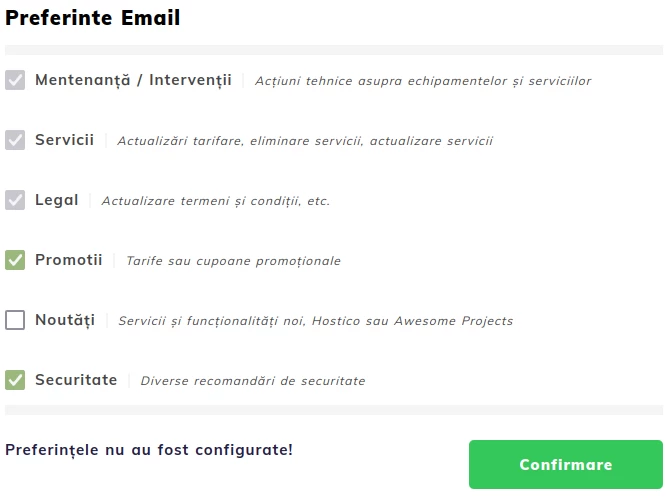Click the 'Acțiuni tehnice asupra echipamentelor' description
670x500 pixels.
[423, 81]
